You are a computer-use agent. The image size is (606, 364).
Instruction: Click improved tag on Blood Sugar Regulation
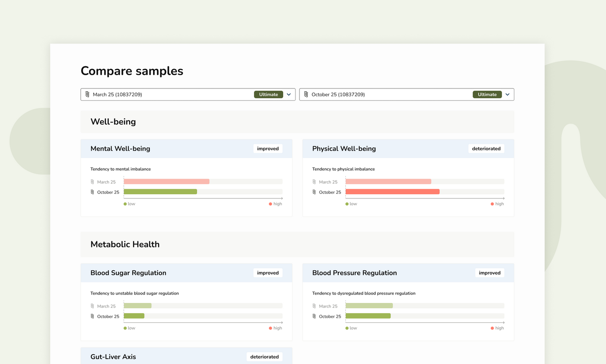(267, 273)
